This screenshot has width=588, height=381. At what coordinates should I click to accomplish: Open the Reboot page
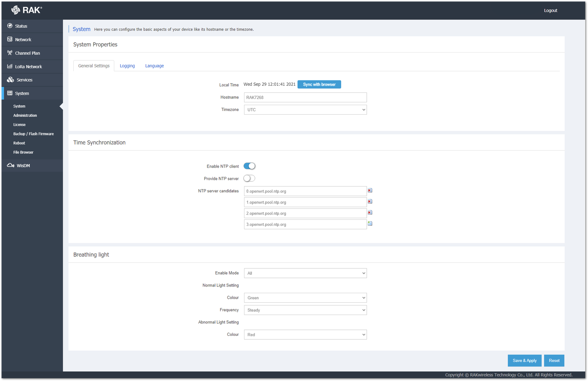click(19, 143)
